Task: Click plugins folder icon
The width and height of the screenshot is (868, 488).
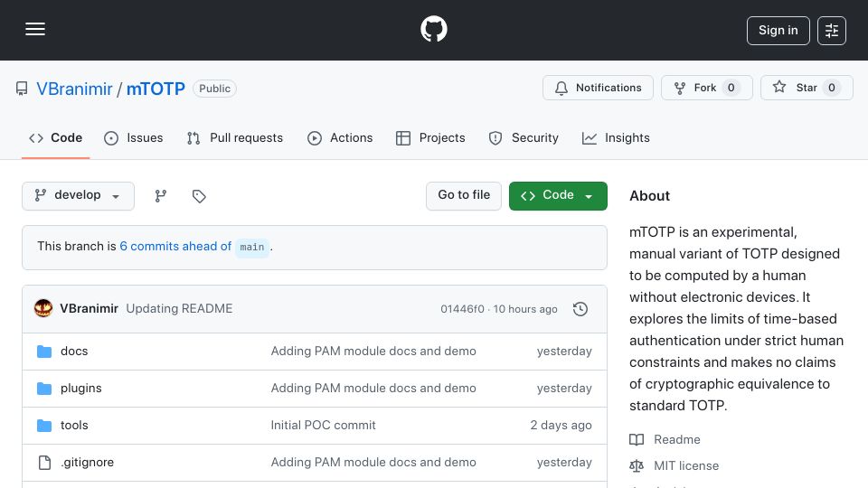Action: click(x=44, y=389)
